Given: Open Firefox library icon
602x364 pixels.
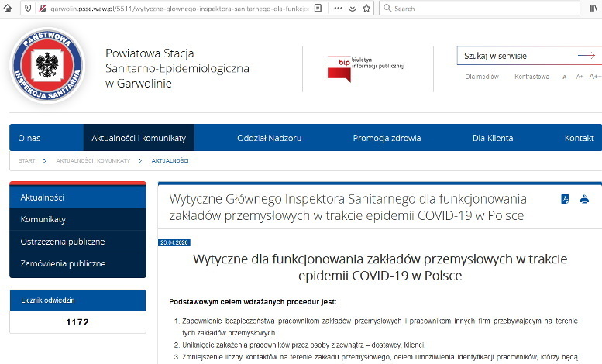Looking at the screenshot, I should pos(593,8).
